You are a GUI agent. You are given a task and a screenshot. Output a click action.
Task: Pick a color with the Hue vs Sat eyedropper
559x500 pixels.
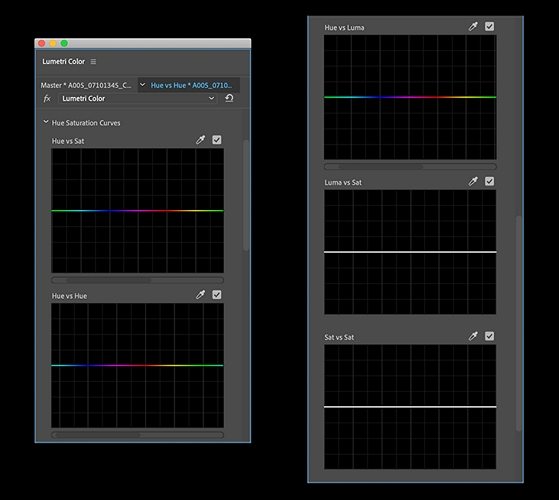pos(200,140)
